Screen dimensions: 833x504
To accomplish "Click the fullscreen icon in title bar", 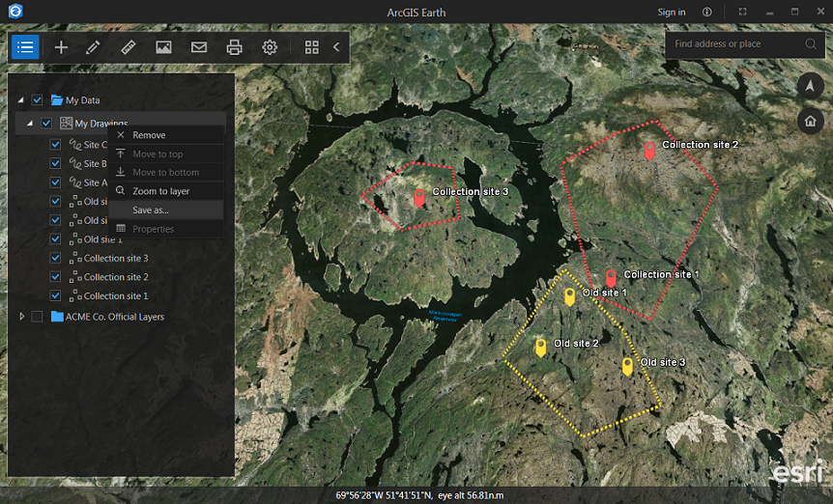I will (x=743, y=12).
